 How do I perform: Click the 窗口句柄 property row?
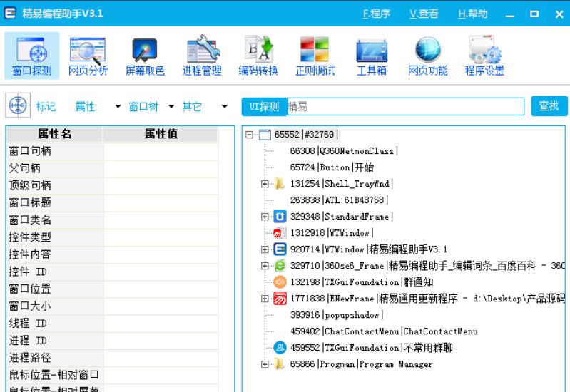tap(112, 151)
